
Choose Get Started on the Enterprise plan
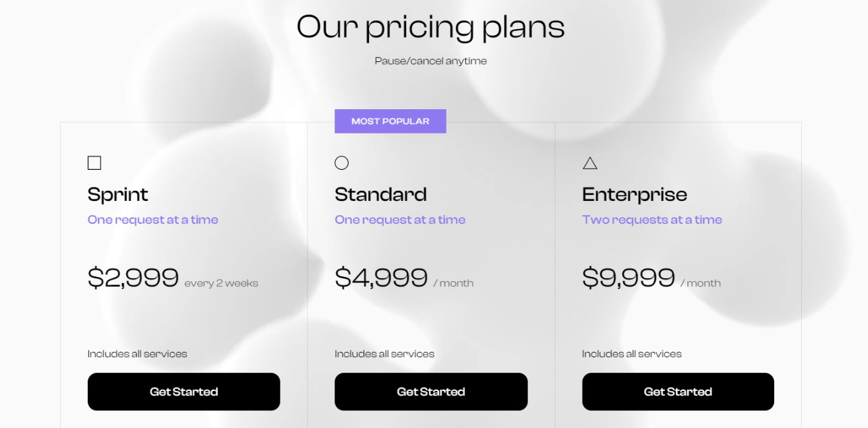tap(678, 392)
